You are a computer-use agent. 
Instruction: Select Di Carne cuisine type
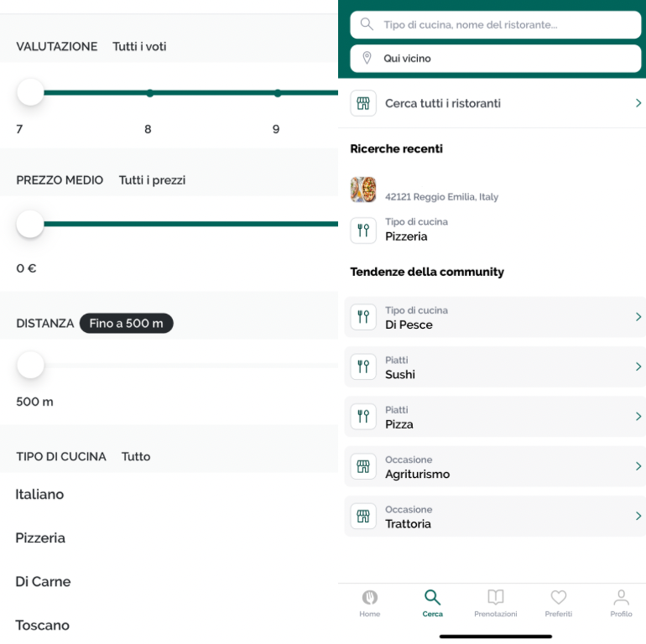(43, 581)
